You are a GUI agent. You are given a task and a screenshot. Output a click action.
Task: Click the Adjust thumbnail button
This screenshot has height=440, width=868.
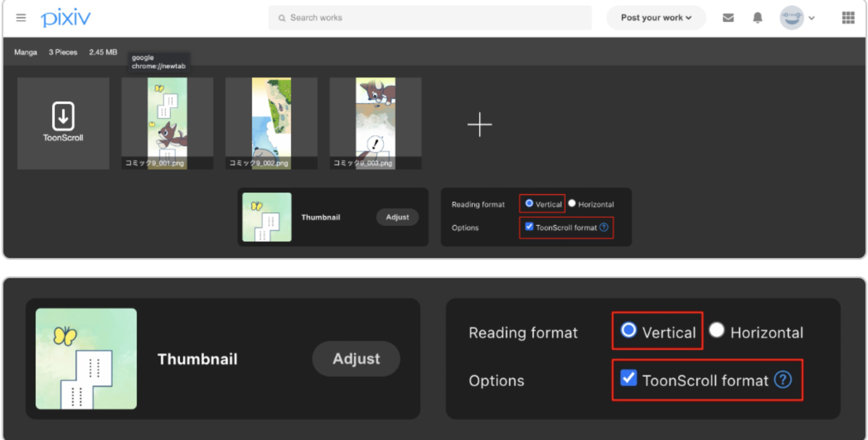pos(397,217)
